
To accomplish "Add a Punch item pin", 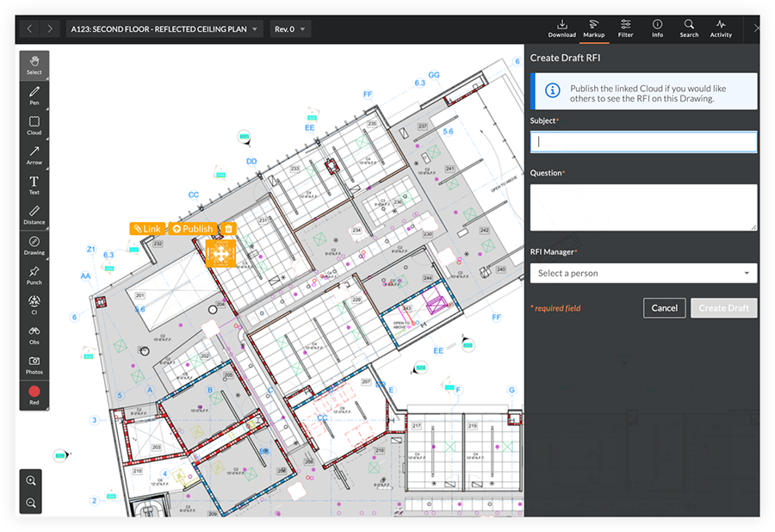I will pos(34,275).
